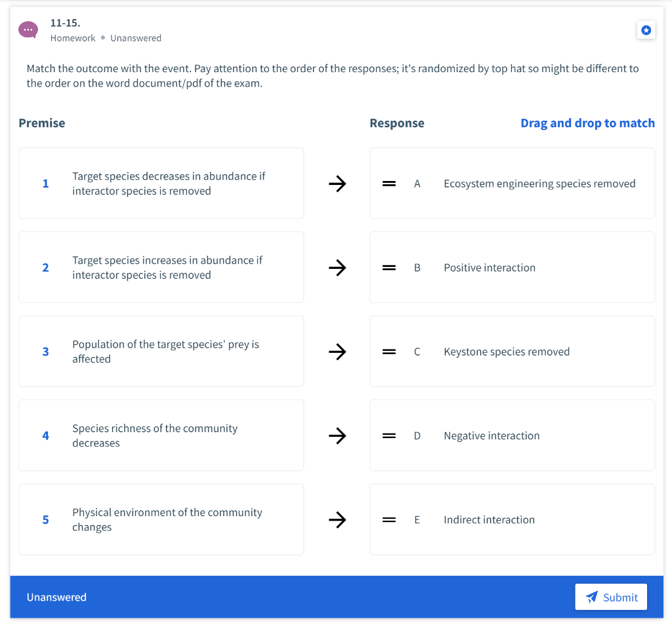Click premise 'Population of the target species' prey'

click(x=161, y=352)
